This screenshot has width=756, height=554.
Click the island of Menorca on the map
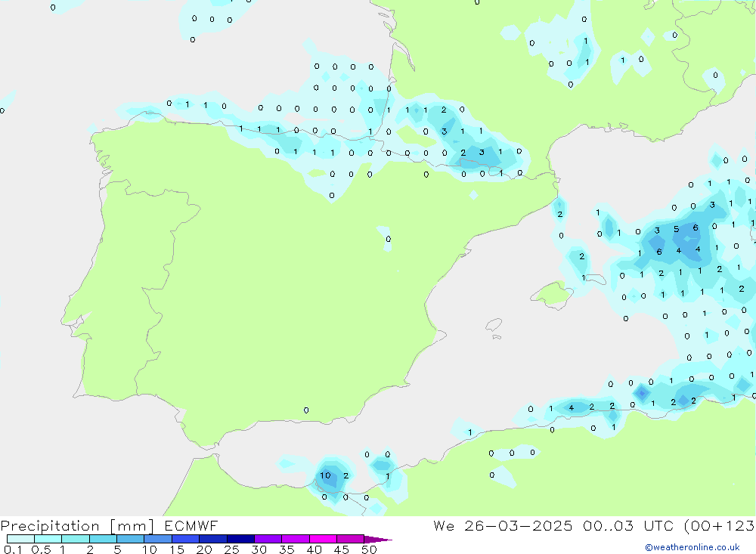click(596, 279)
